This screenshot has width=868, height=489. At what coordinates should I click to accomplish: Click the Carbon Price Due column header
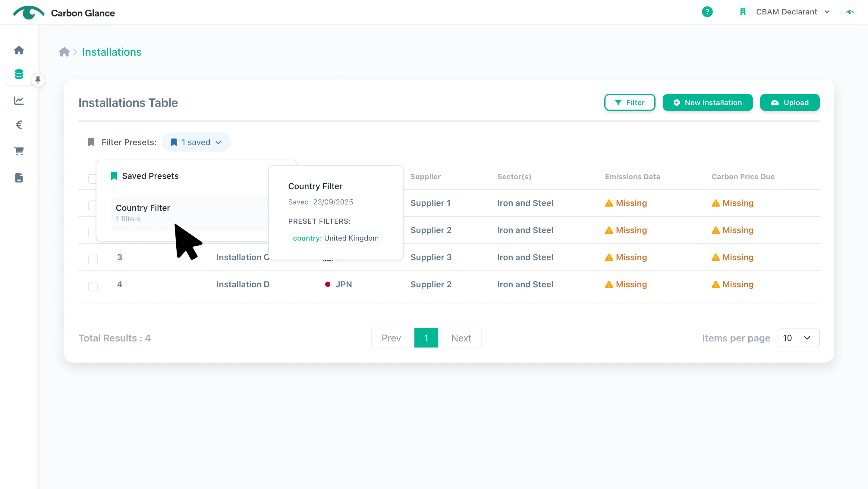click(743, 176)
